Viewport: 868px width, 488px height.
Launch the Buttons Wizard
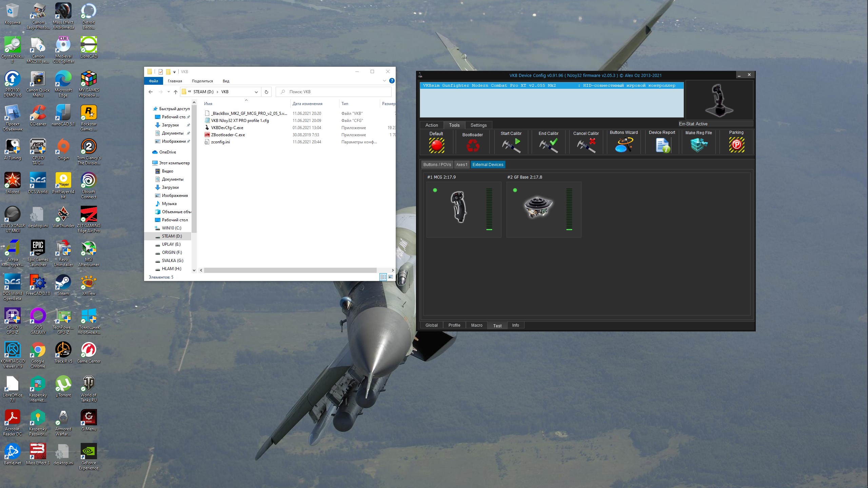tap(624, 145)
